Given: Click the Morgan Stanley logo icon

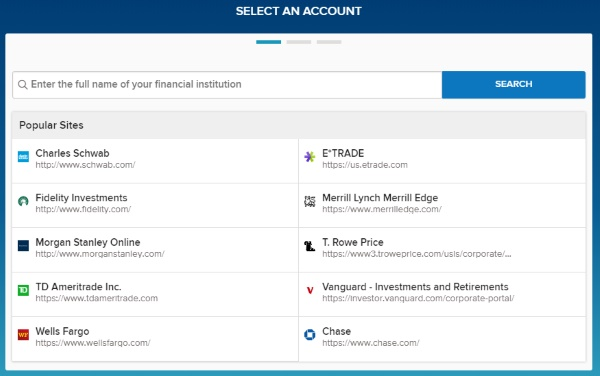Looking at the screenshot, I should tap(23, 246).
